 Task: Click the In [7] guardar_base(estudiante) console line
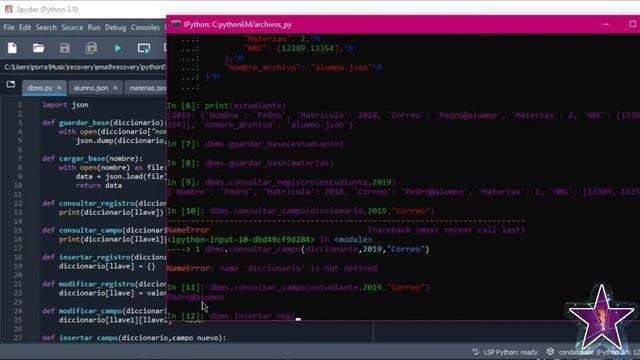(x=255, y=144)
